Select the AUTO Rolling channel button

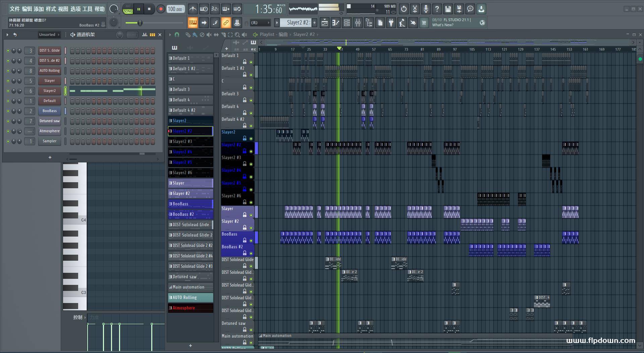pyautogui.click(x=49, y=71)
